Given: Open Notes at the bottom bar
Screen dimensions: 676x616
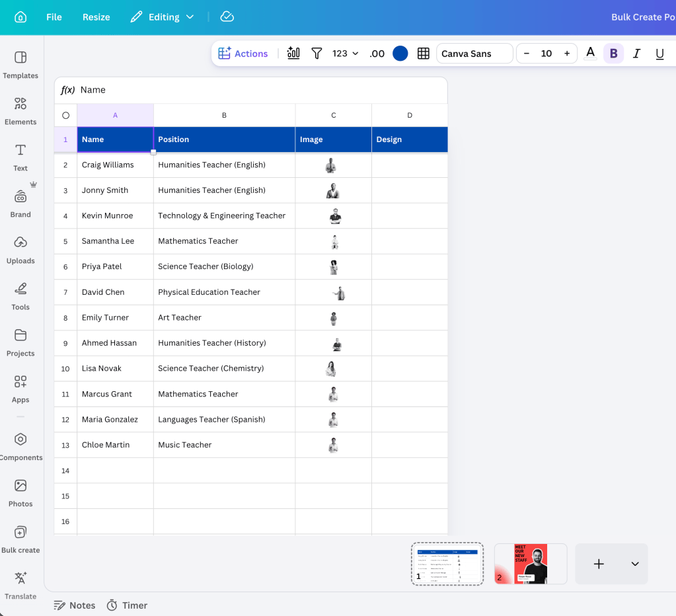Looking at the screenshot, I should [x=74, y=605].
